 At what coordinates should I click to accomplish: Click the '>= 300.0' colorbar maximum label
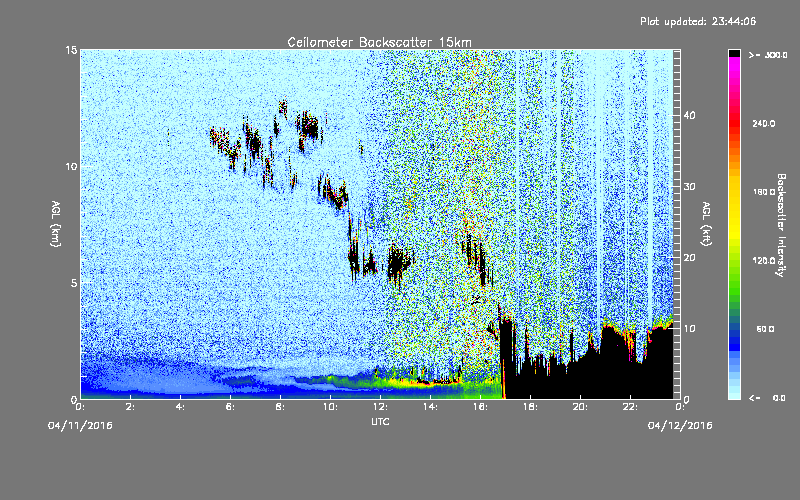click(768, 55)
